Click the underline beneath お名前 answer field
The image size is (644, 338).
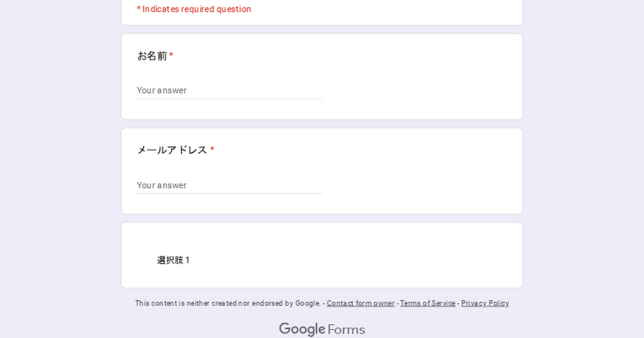tap(229, 99)
